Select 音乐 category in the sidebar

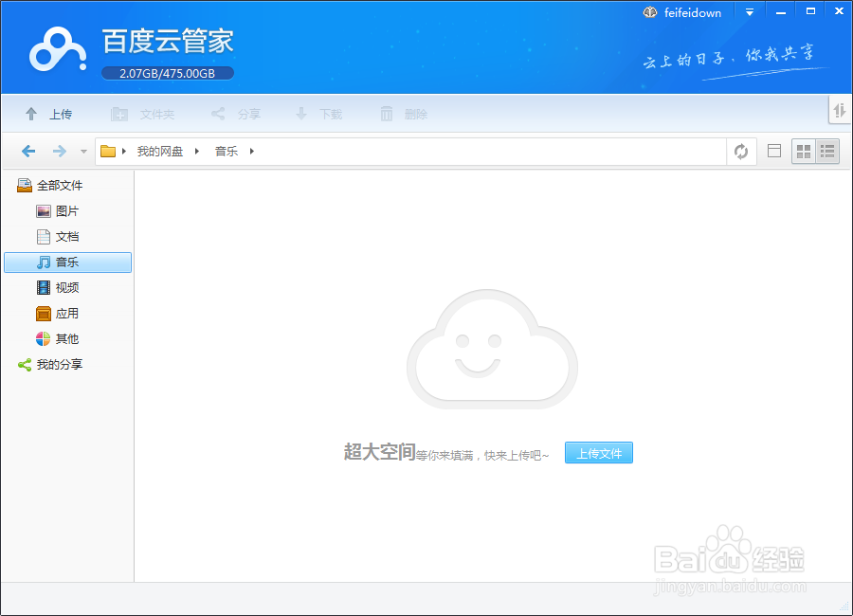pyautogui.click(x=68, y=263)
